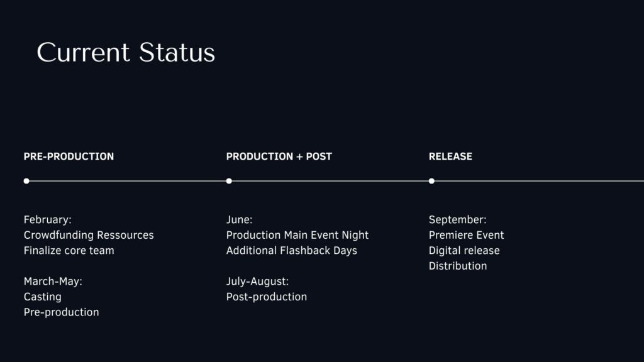Click the bold PRE-PRODUCTION phase heading
644x362 pixels.
[x=69, y=156]
